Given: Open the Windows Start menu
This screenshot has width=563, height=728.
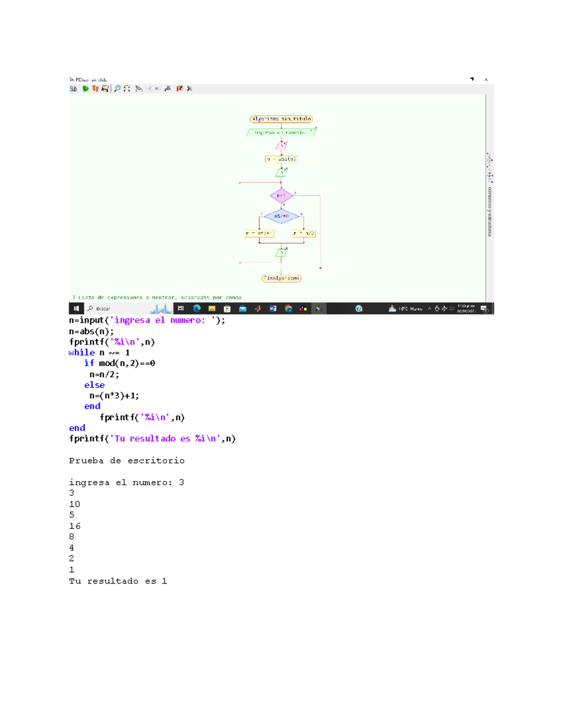Looking at the screenshot, I should point(76,308).
